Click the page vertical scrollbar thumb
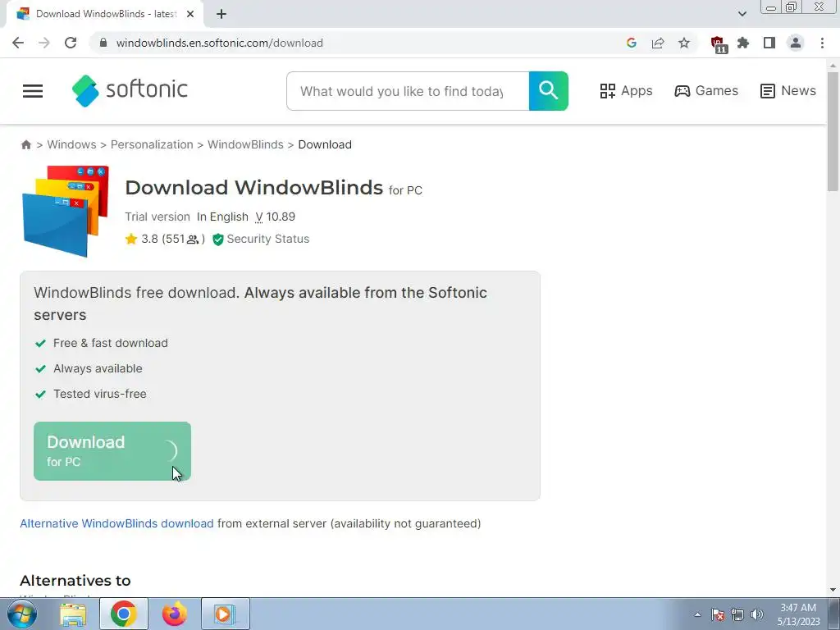The height and width of the screenshot is (630, 840). coord(833,131)
